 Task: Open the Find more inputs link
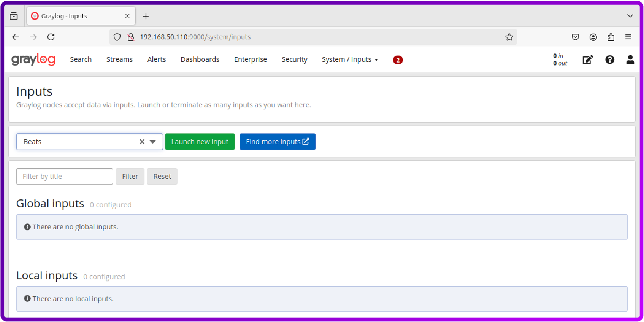point(277,141)
